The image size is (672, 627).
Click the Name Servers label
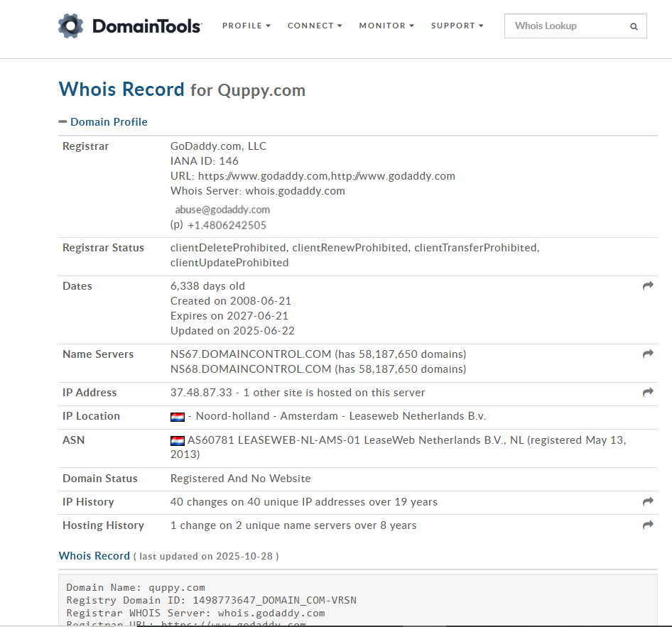[98, 354]
